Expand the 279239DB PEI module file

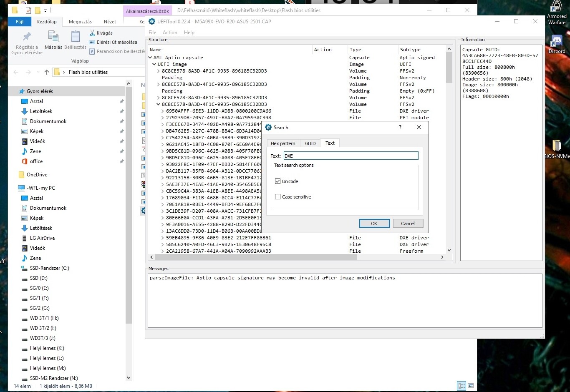pos(163,118)
